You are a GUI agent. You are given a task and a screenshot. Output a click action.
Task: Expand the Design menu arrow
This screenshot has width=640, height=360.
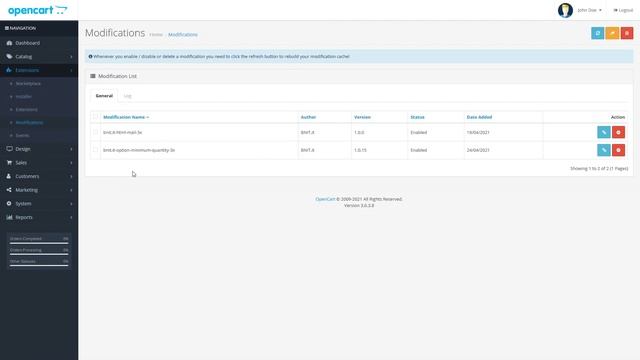coord(71,149)
